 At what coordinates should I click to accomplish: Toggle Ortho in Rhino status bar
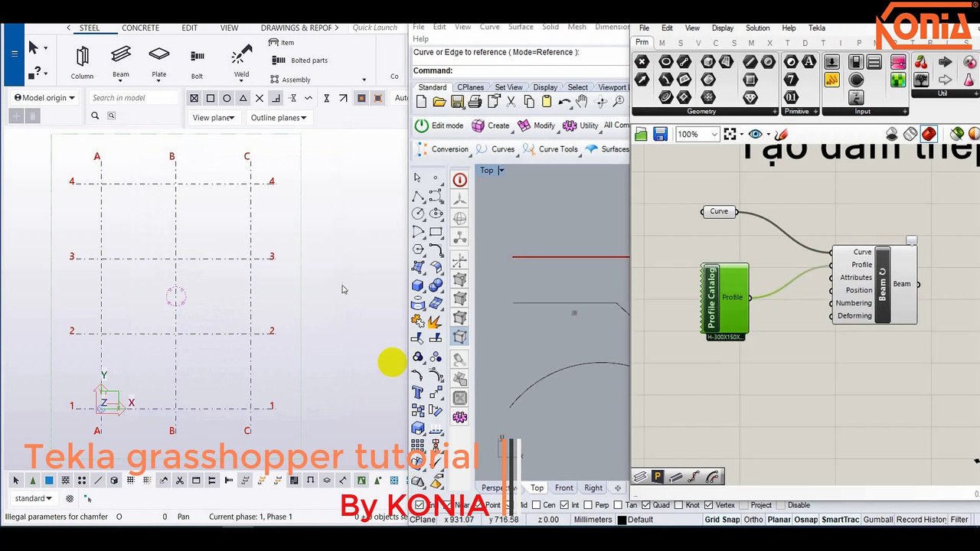[x=753, y=520]
